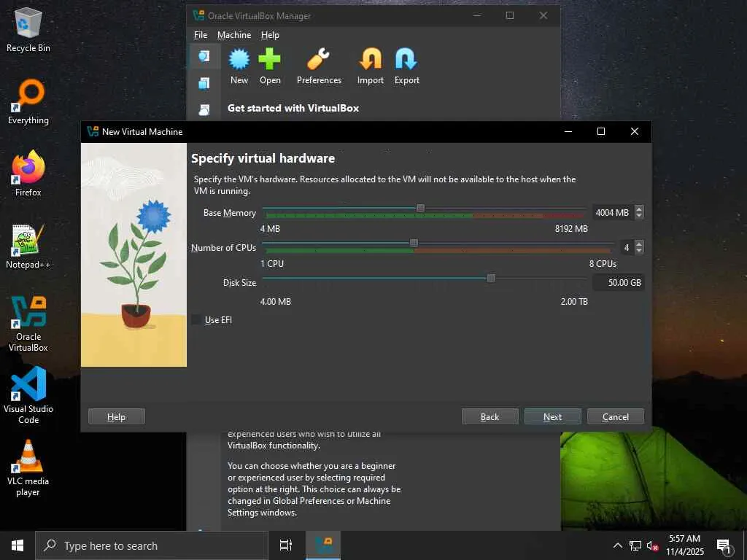Image resolution: width=747 pixels, height=560 pixels.
Task: Cancel the New Virtual Machine wizard
Action: (x=616, y=416)
